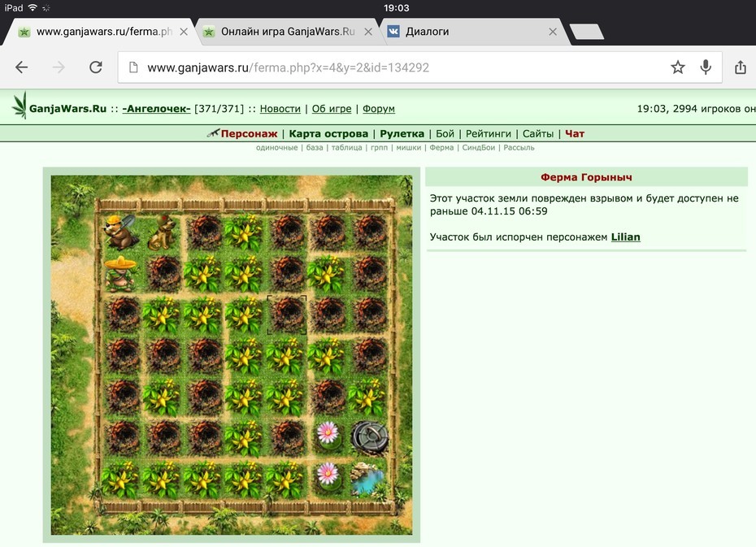This screenshot has height=547, width=756.
Task: Bookmark page with the star icon
Action: (x=678, y=67)
